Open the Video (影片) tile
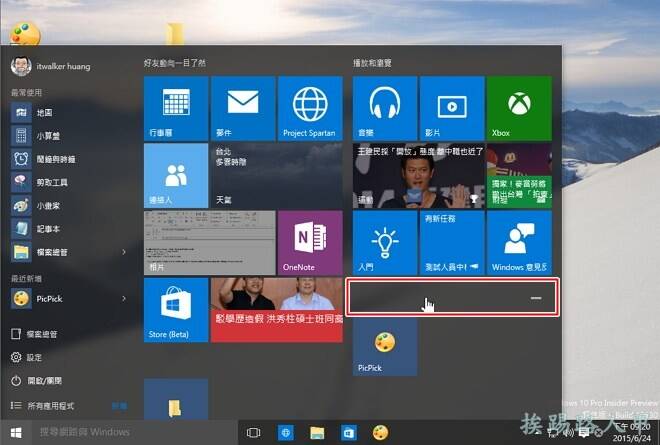The width and height of the screenshot is (660, 445). click(452, 108)
